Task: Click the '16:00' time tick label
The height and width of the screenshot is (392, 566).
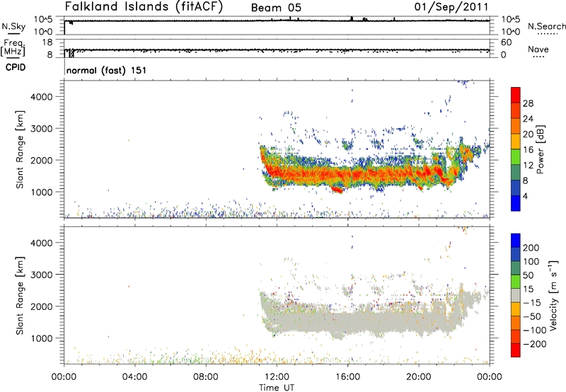Action: click(348, 377)
